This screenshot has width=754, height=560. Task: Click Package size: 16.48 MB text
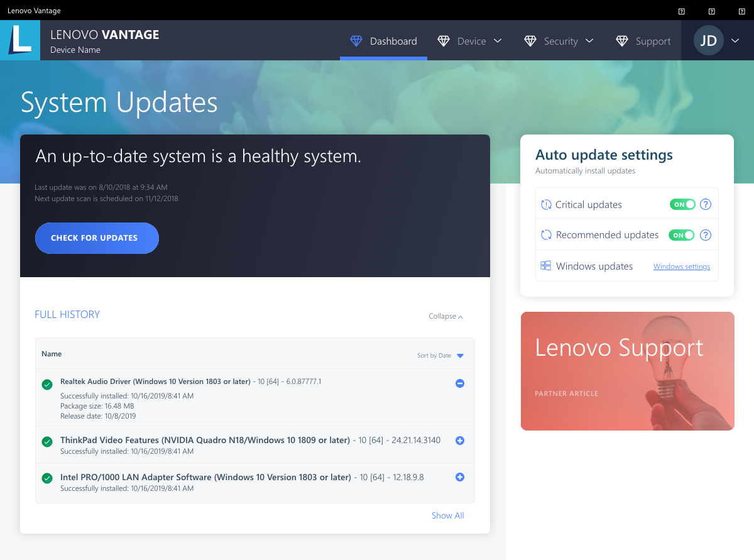97,406
